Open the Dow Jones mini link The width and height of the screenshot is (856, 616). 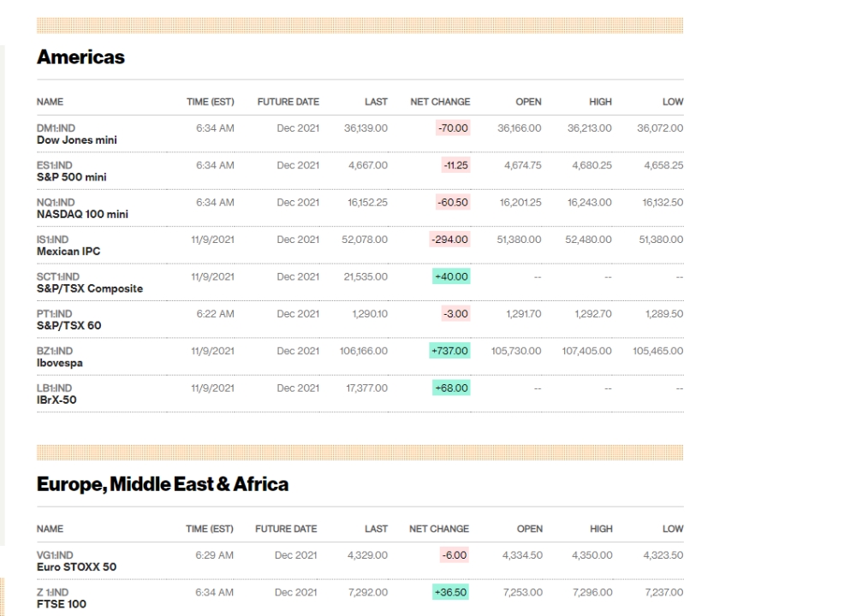pos(76,140)
